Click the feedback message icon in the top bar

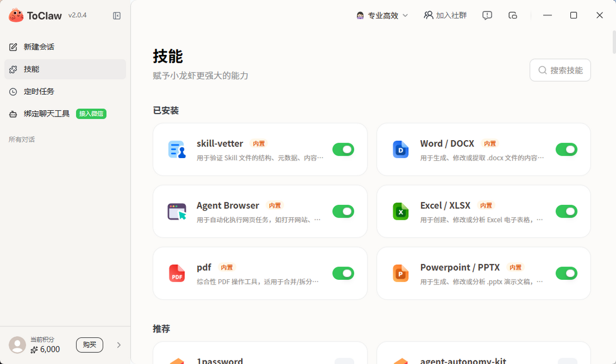(487, 15)
